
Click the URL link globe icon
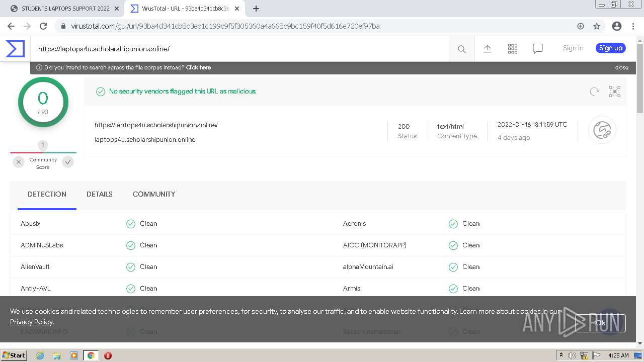pyautogui.click(x=602, y=130)
